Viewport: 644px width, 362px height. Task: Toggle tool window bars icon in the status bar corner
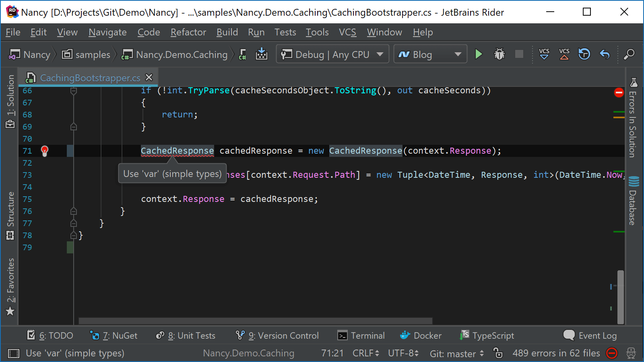coord(14,354)
